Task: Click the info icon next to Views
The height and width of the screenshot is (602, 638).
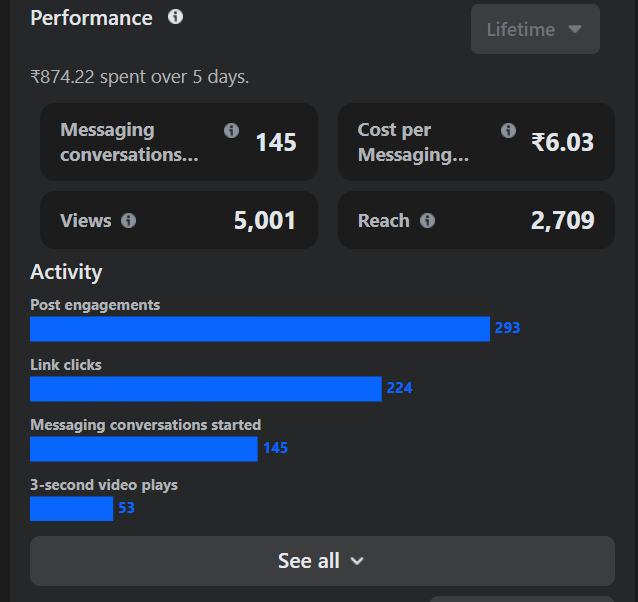Action: click(x=128, y=221)
